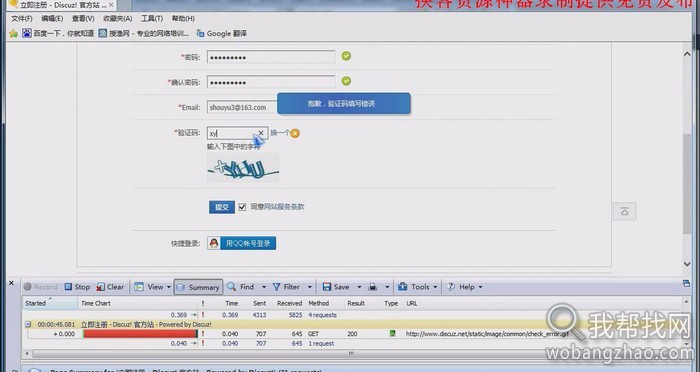
Task: Click the favorites star icon
Action: tap(14, 33)
